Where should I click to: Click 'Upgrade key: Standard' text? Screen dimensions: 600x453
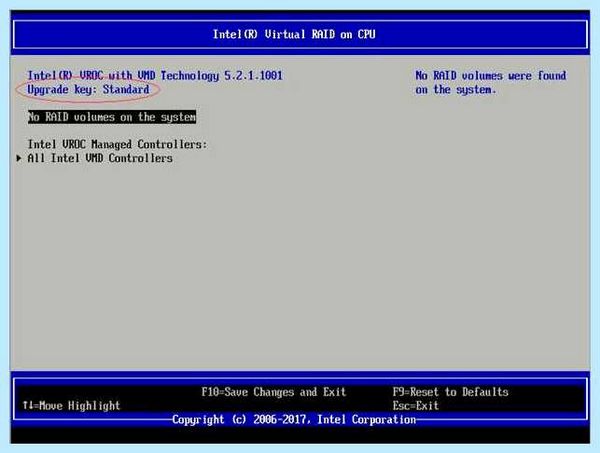[88, 90]
